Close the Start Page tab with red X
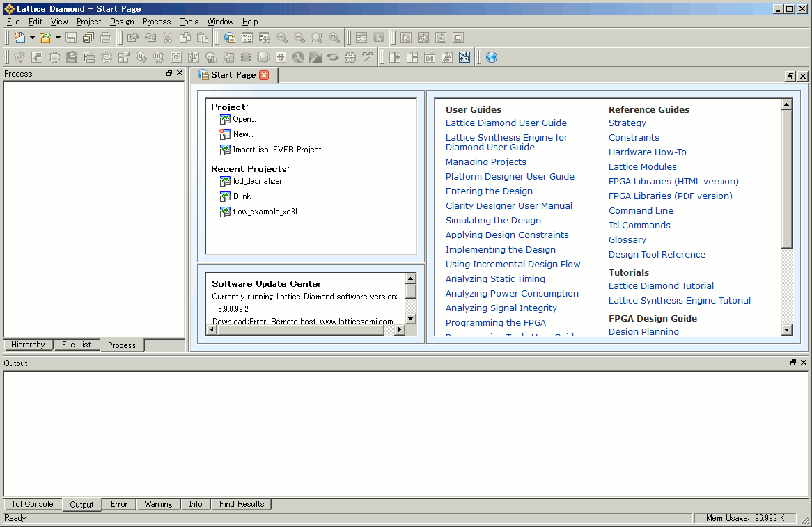The width and height of the screenshot is (812, 527). click(264, 75)
